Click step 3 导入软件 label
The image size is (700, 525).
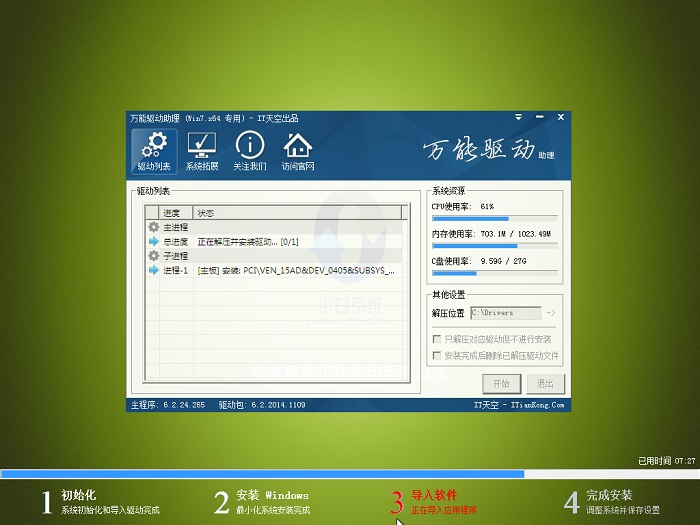pos(434,495)
